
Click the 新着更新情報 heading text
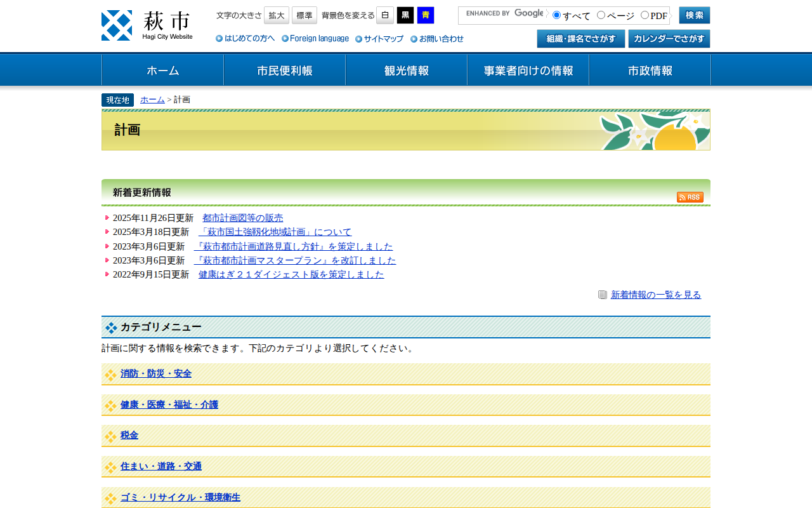142,192
